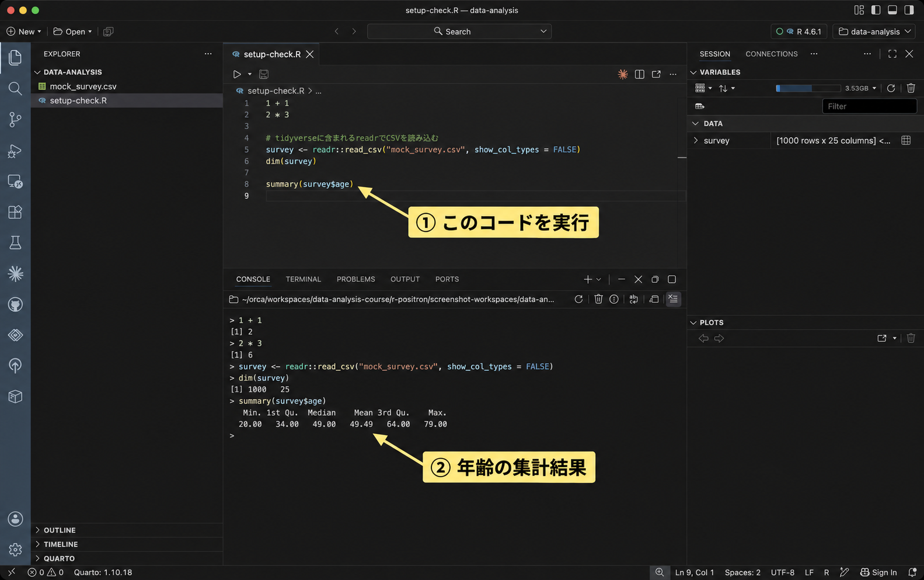Open the Search view in activity bar

(15, 88)
